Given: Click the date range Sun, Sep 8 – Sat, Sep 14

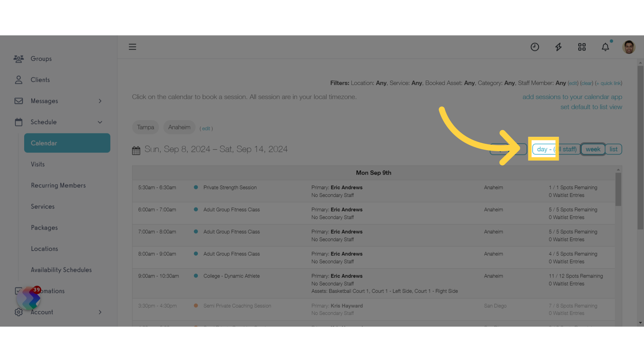Looking at the screenshot, I should point(216,149).
